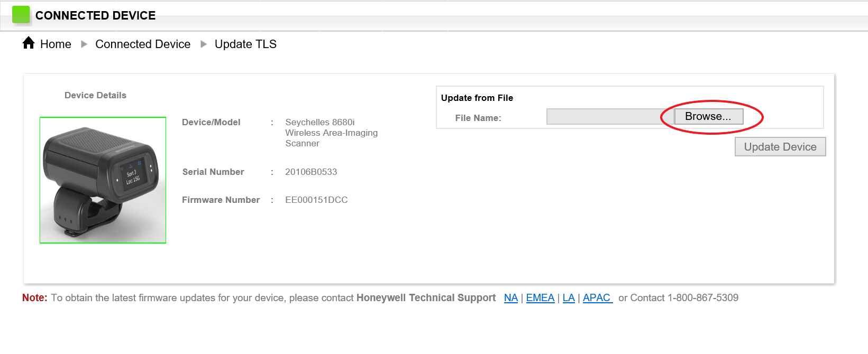868x354 pixels.
Task: Click the Browse... button
Action: (708, 116)
